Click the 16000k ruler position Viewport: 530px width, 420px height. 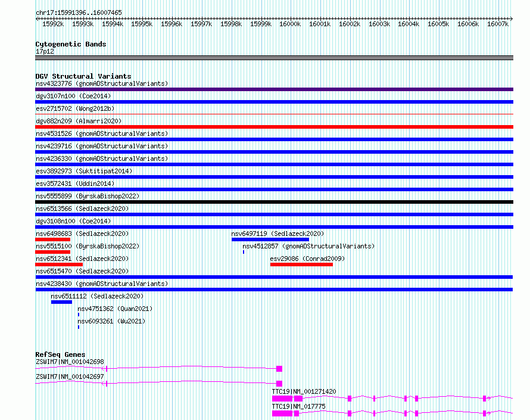290,24
